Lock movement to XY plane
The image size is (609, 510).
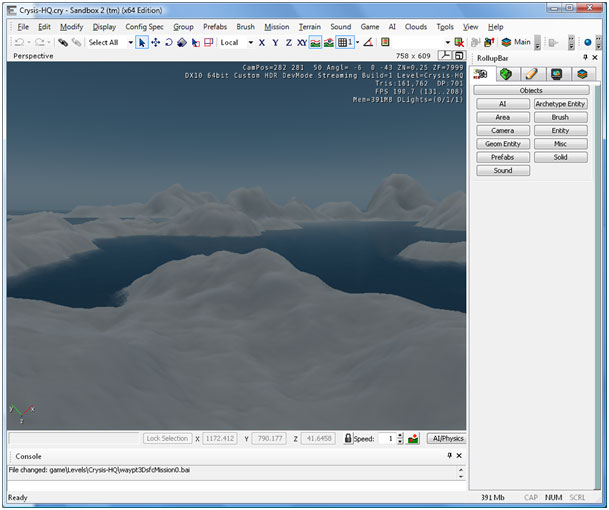302,42
